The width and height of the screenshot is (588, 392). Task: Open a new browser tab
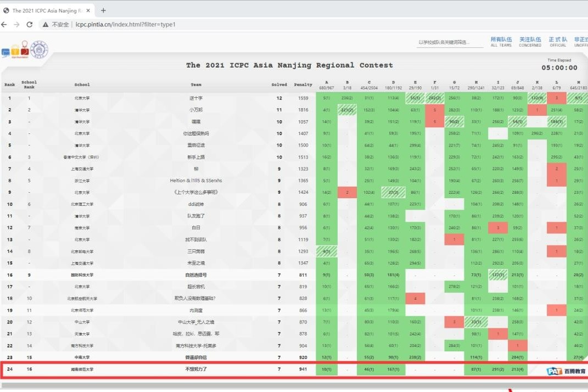pos(103,10)
